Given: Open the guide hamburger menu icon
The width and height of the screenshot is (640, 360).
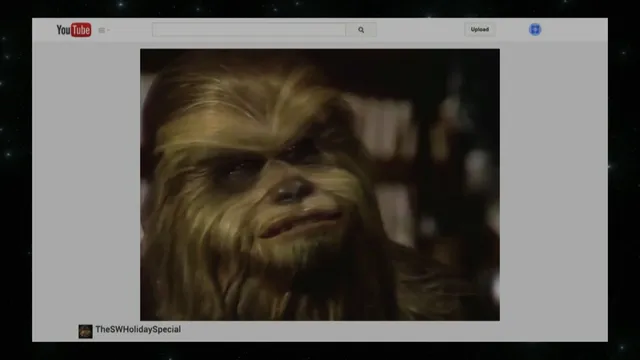Looking at the screenshot, I should pos(102,30).
